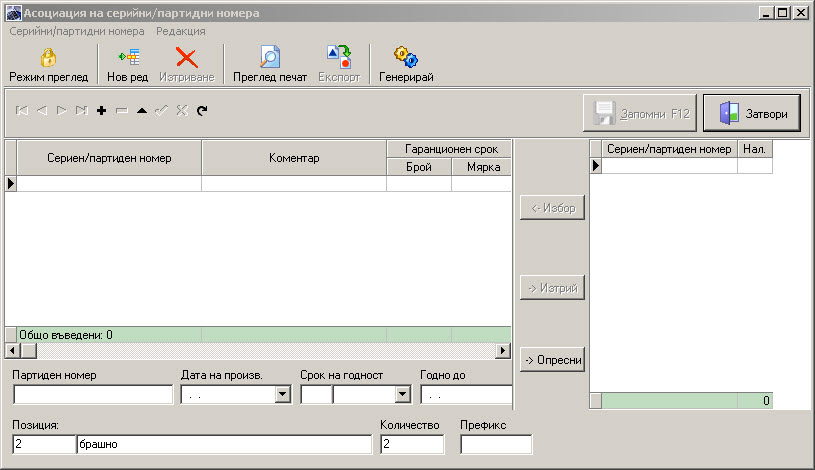The image size is (815, 470).
Task: Click first empty Коментар cell
Action: pos(294,184)
